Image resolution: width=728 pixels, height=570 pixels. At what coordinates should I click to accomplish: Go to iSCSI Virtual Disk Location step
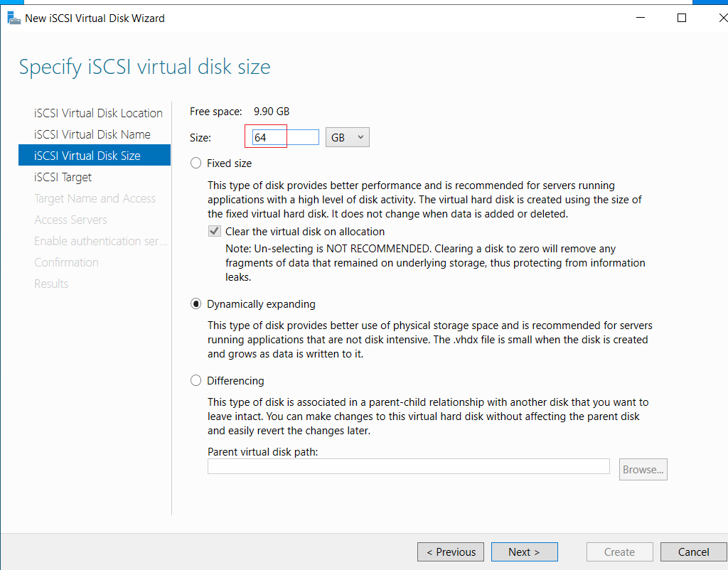[98, 113]
